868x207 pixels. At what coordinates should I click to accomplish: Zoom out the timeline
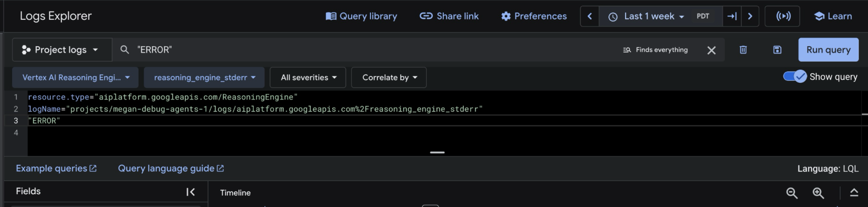[x=792, y=193]
